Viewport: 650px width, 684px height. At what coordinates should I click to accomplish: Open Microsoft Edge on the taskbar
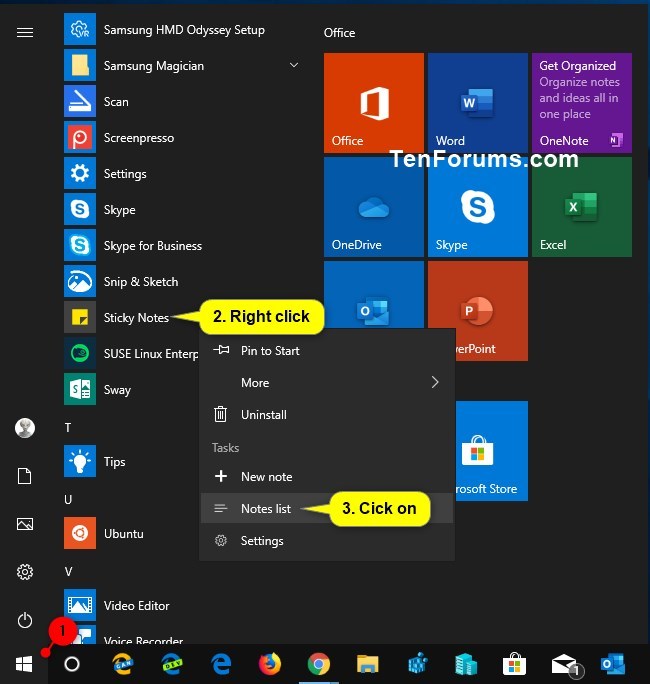point(221,664)
